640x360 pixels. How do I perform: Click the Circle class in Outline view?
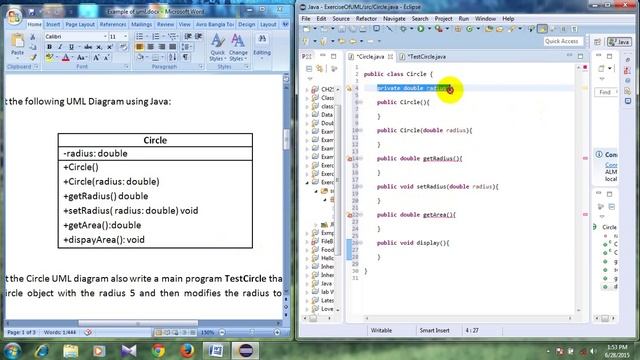click(609, 227)
